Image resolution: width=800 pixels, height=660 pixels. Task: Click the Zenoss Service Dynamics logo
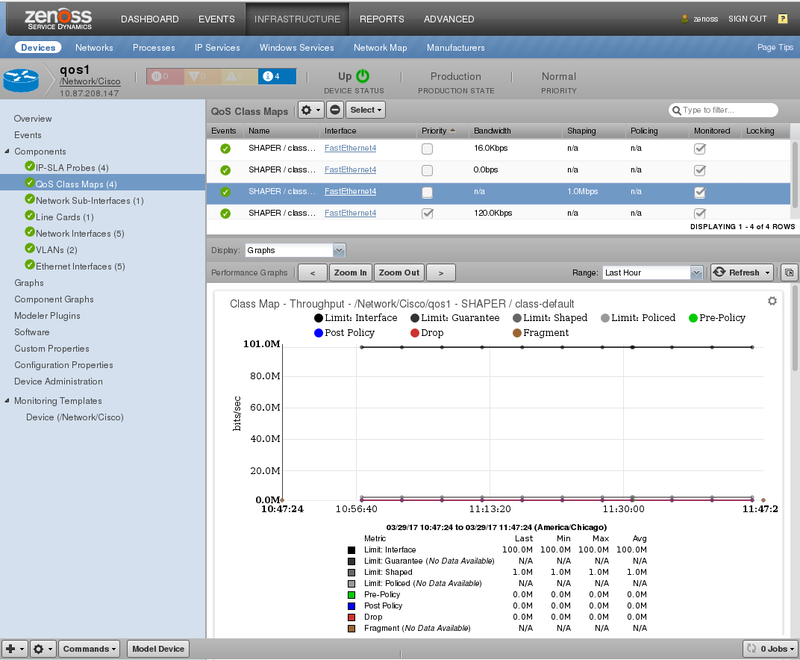coord(58,19)
